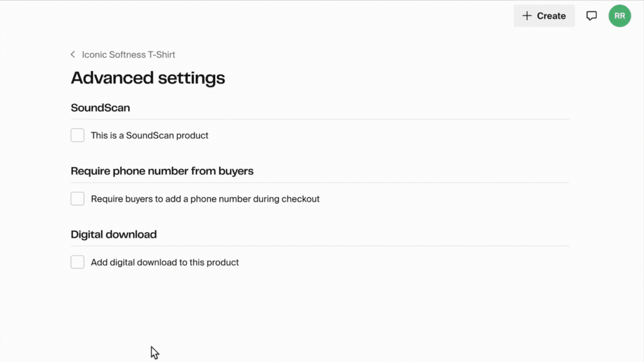This screenshot has width=644, height=362.
Task: Click divider under Require phone number heading
Action: [320, 183]
